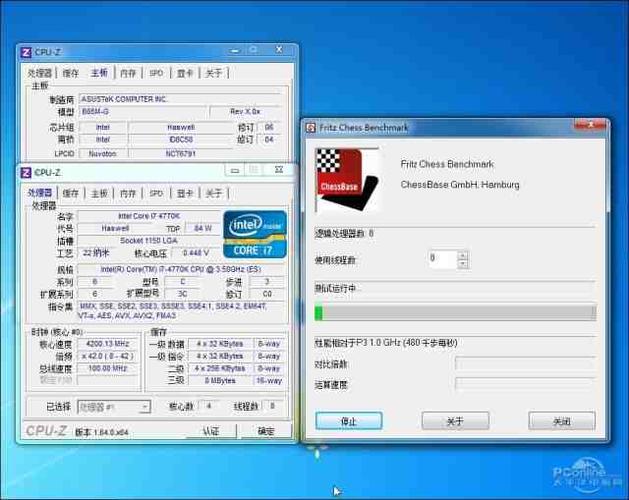Open the 关于 tab in front CPU-Z window
Screen dimensions: 629x500
coord(213,193)
